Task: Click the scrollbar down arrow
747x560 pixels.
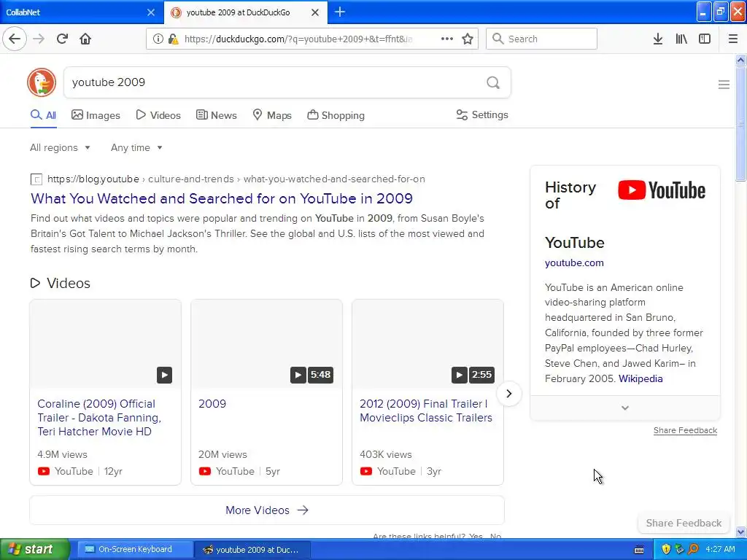Action: [x=740, y=532]
